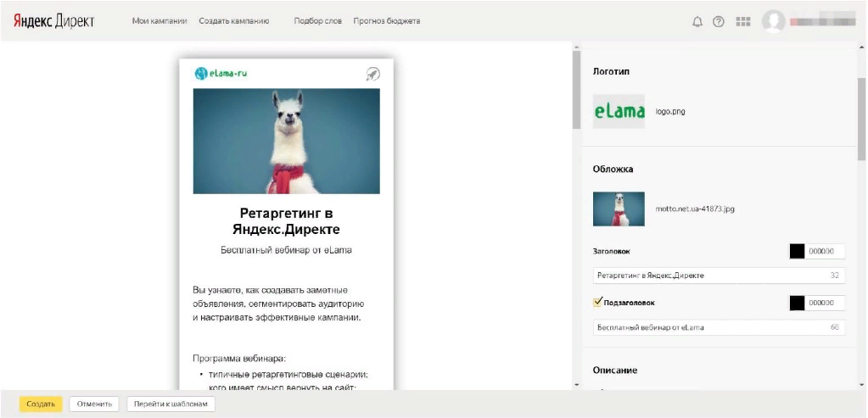
Task: Click the Яндекс Директ logo
Action: tap(53, 21)
